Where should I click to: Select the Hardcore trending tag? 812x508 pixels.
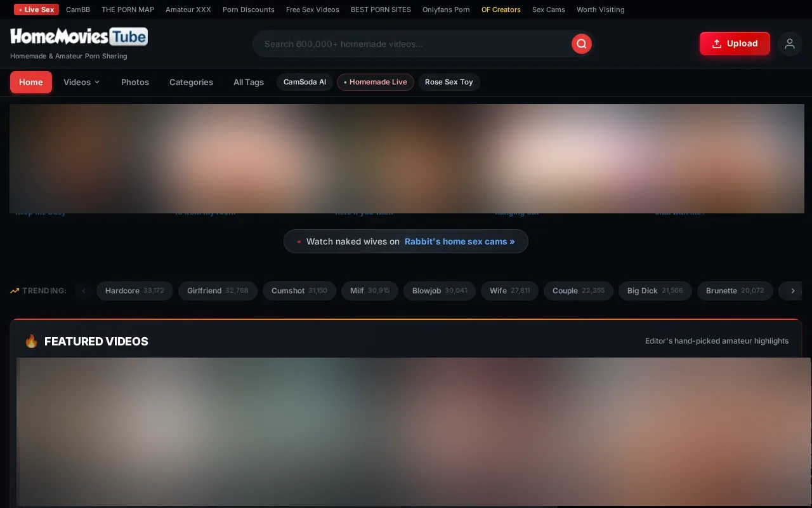click(134, 291)
